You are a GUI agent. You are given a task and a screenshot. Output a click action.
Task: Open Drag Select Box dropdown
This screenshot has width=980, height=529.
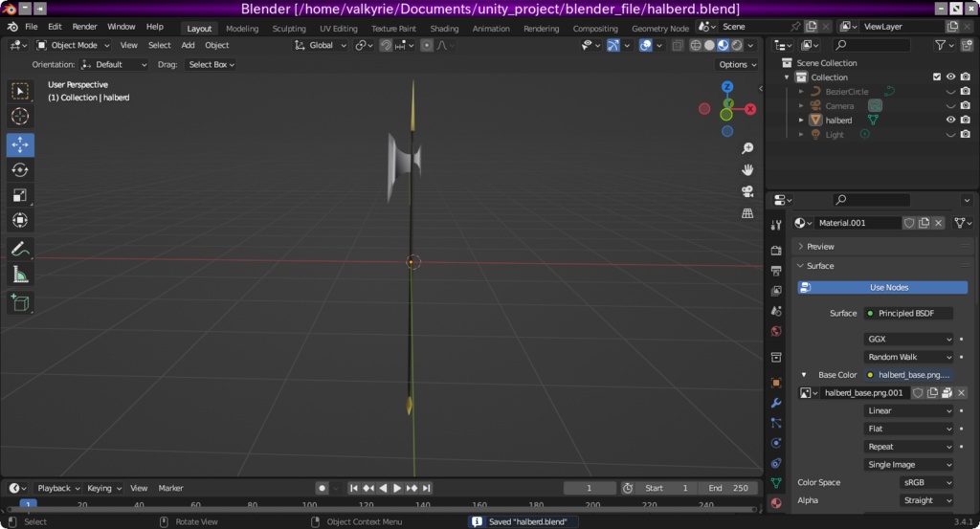click(x=212, y=64)
